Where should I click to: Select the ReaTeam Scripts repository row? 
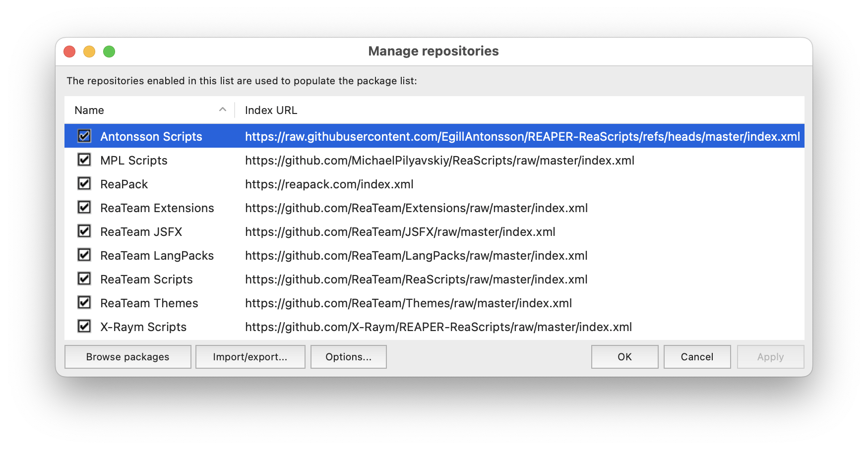point(146,280)
